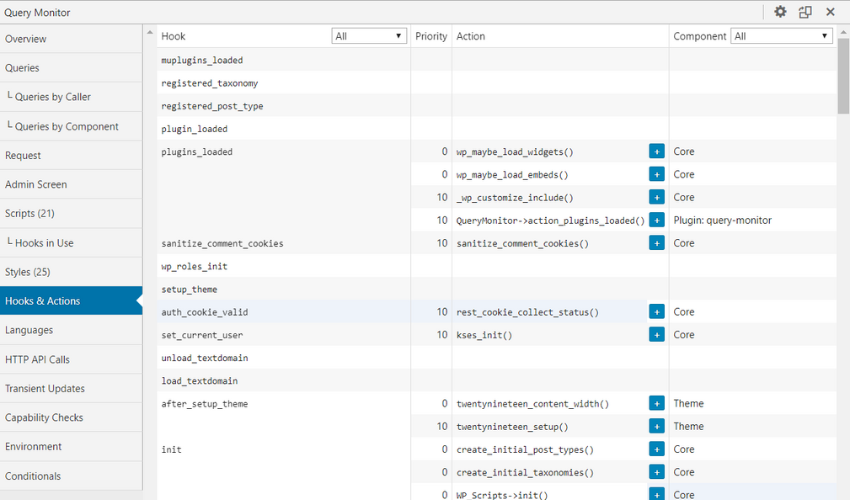Open the Request panel
The image size is (850, 500).
[x=71, y=155]
